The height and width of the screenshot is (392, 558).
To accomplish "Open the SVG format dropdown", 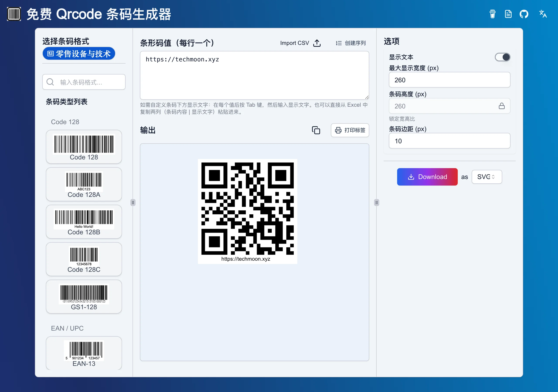I will point(487,177).
